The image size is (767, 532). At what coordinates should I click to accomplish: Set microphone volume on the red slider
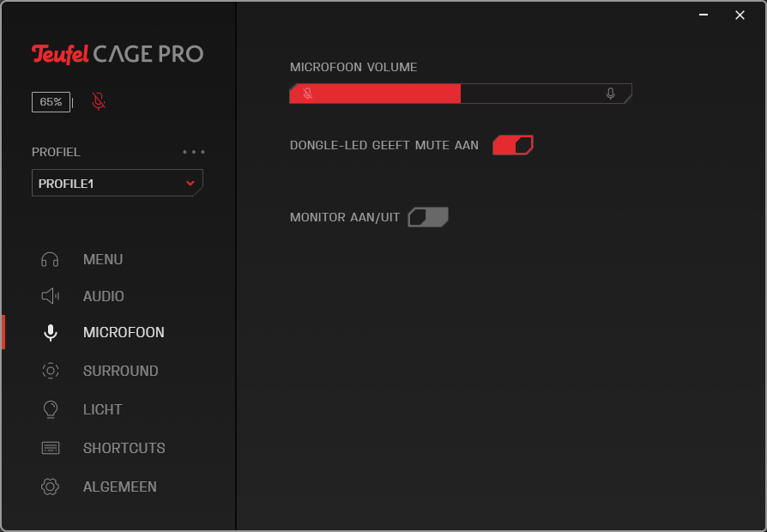461,94
